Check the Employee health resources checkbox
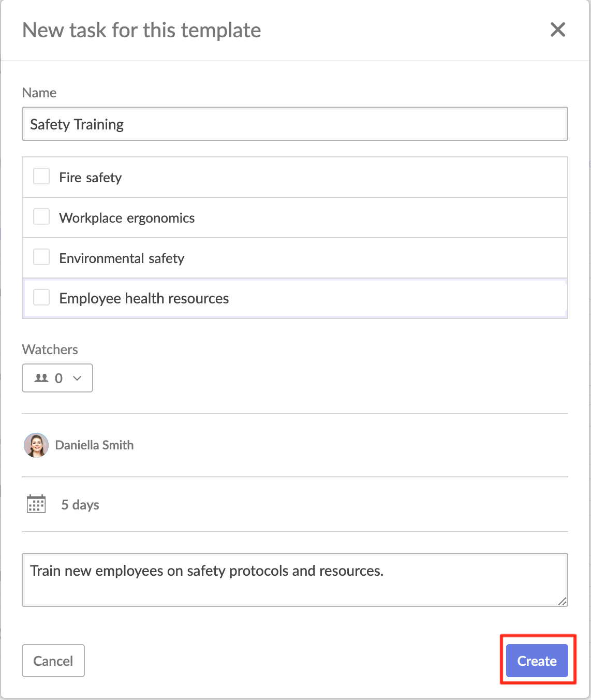The width and height of the screenshot is (591, 700). point(41,297)
